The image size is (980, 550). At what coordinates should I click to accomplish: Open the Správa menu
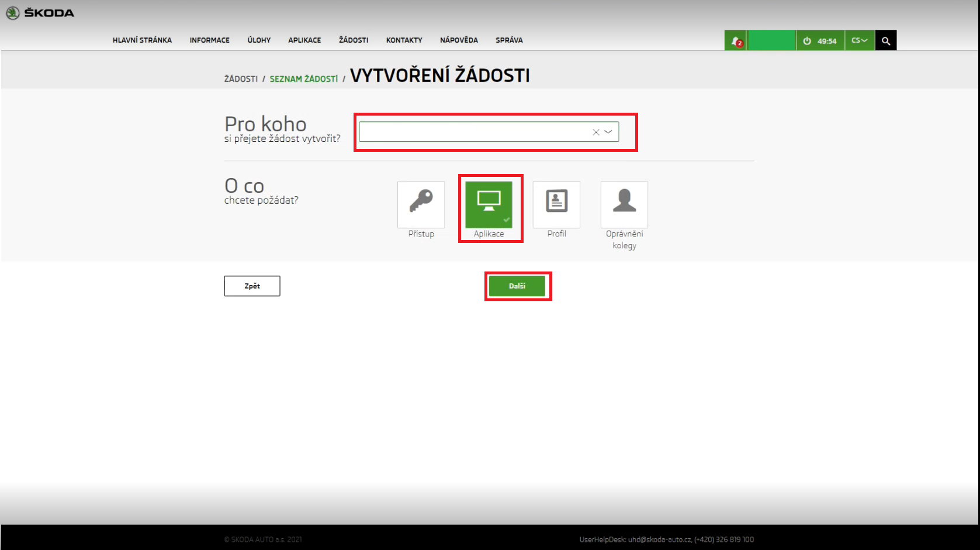click(509, 40)
